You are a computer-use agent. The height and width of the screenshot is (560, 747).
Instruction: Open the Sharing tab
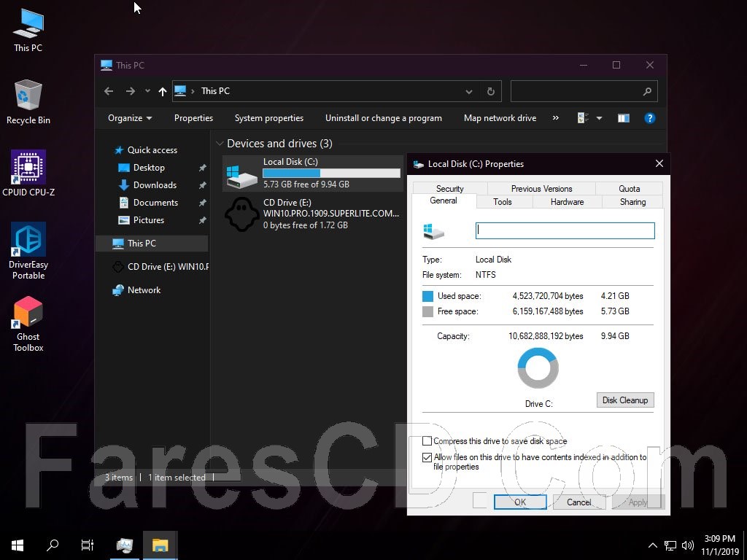point(632,202)
